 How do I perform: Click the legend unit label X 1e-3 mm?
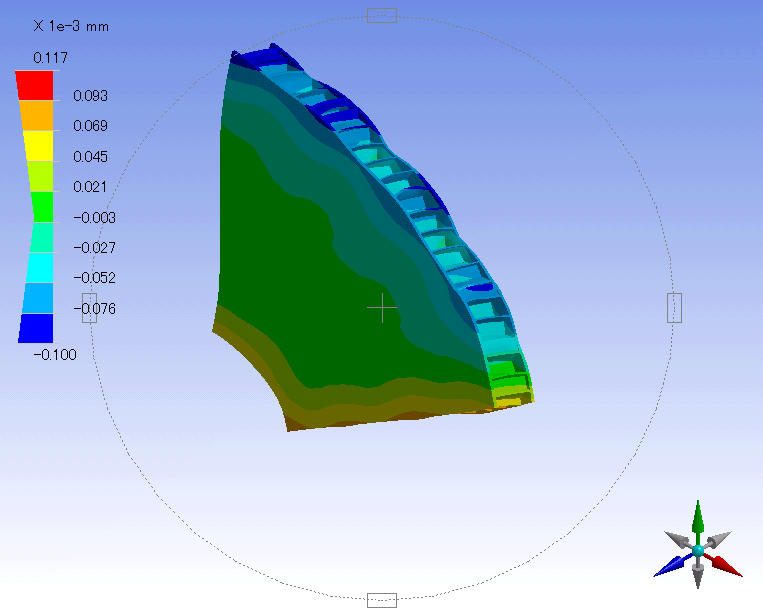click(x=71, y=26)
